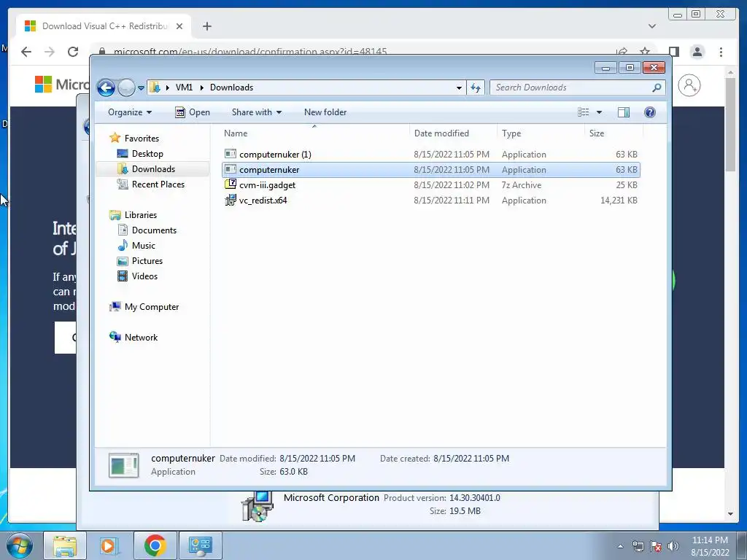The width and height of the screenshot is (747, 560).
Task: Click the computernuker thumbnail in details pane
Action: pyautogui.click(x=124, y=465)
